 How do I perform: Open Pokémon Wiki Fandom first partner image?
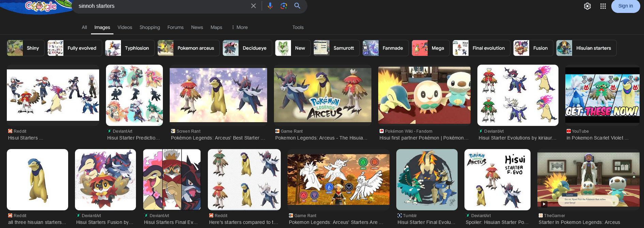(424, 95)
